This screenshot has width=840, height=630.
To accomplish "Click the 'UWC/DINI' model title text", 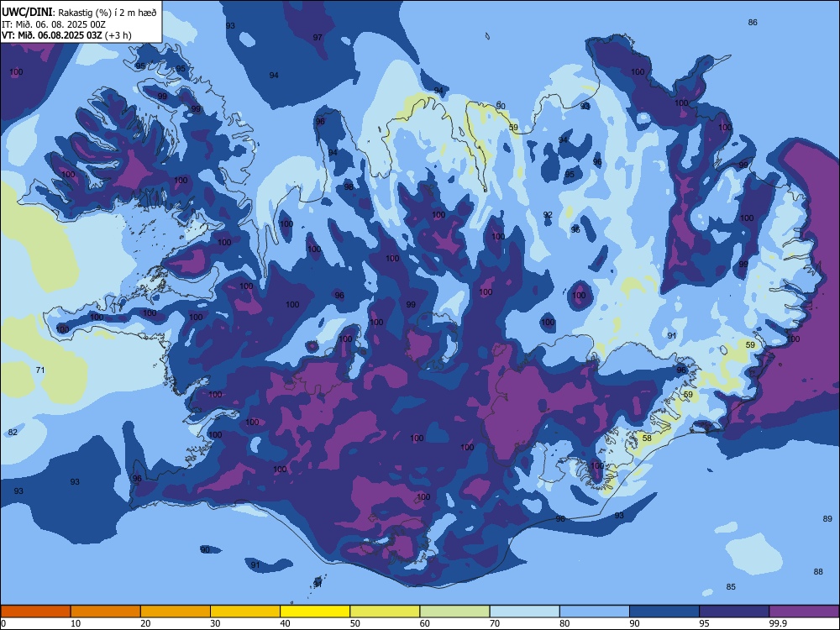I will point(28,13).
